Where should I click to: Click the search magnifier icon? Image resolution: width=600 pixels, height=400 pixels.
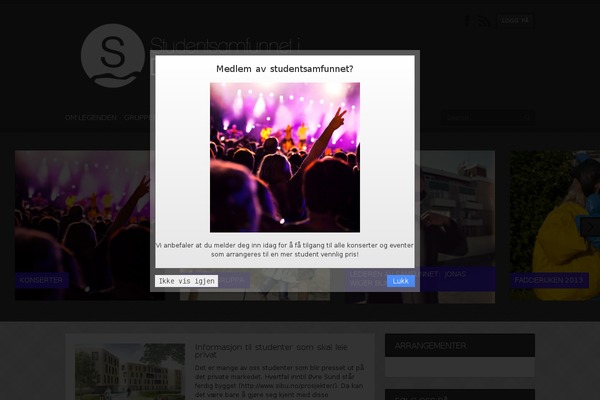pos(528,118)
